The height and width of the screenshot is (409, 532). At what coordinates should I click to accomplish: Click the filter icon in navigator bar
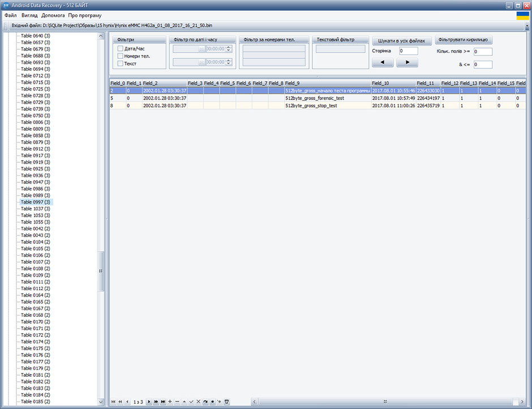227,402
